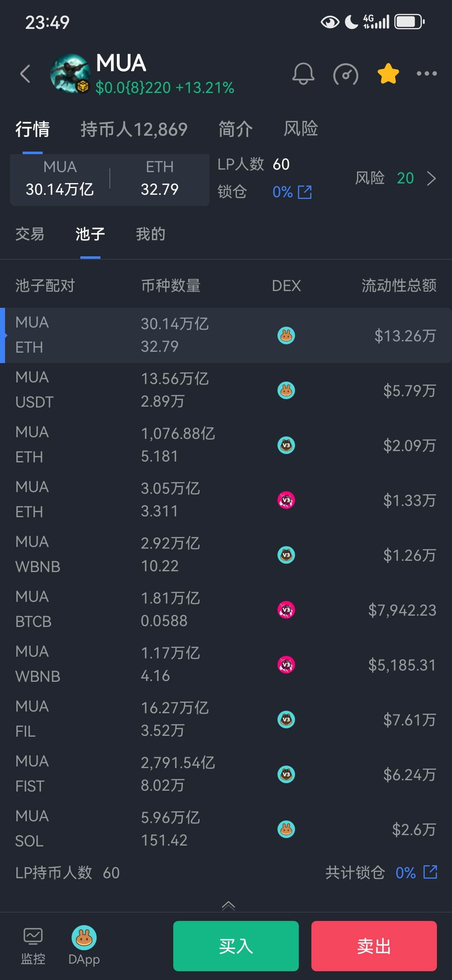The height and width of the screenshot is (980, 452).
Task: Toggle the yellow favorite star
Action: (x=388, y=74)
